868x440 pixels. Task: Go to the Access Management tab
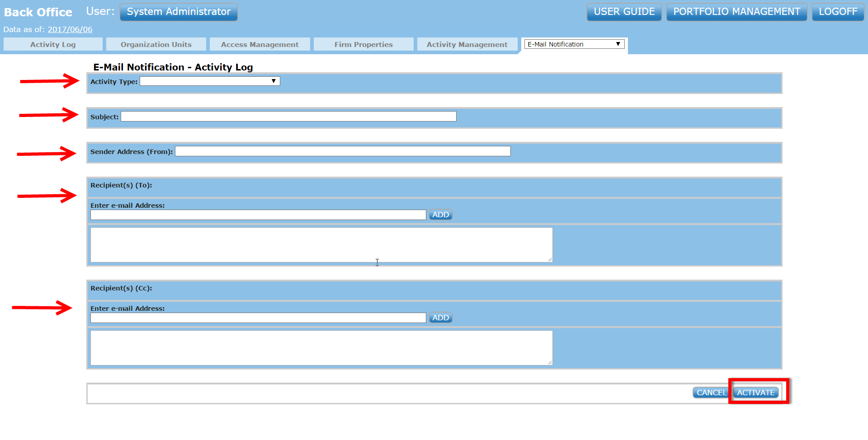(259, 44)
